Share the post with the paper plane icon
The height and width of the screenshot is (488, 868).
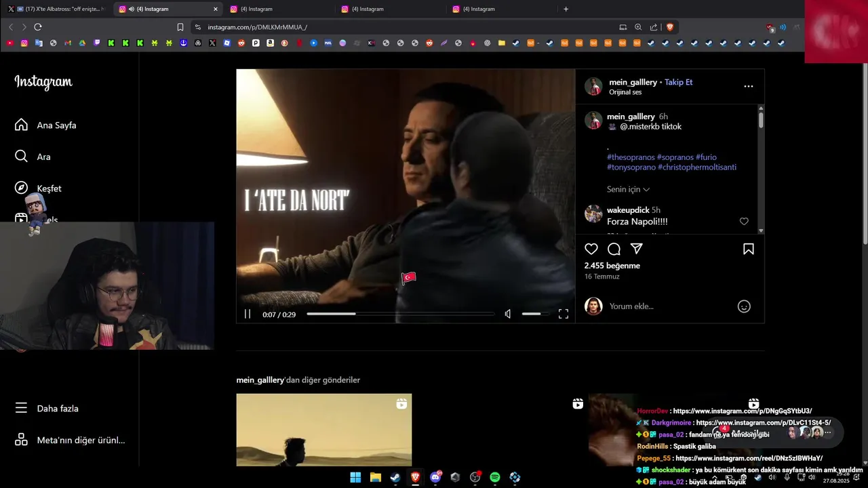pos(636,249)
